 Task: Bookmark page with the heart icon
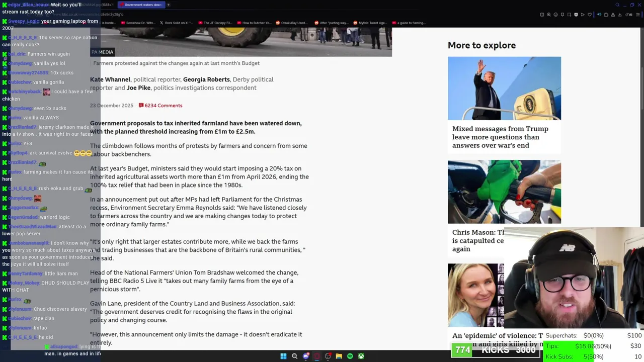tap(590, 15)
